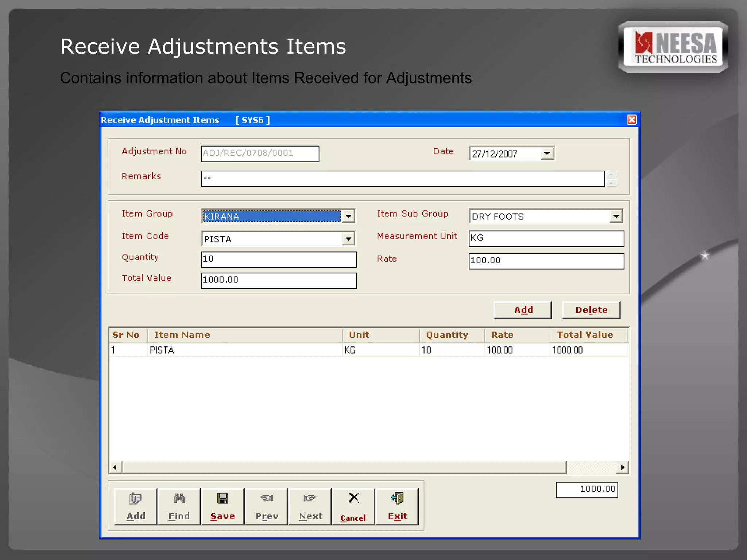Viewport: 747px width, 560px height.
Task: Click the Item Name column header
Action: point(245,335)
